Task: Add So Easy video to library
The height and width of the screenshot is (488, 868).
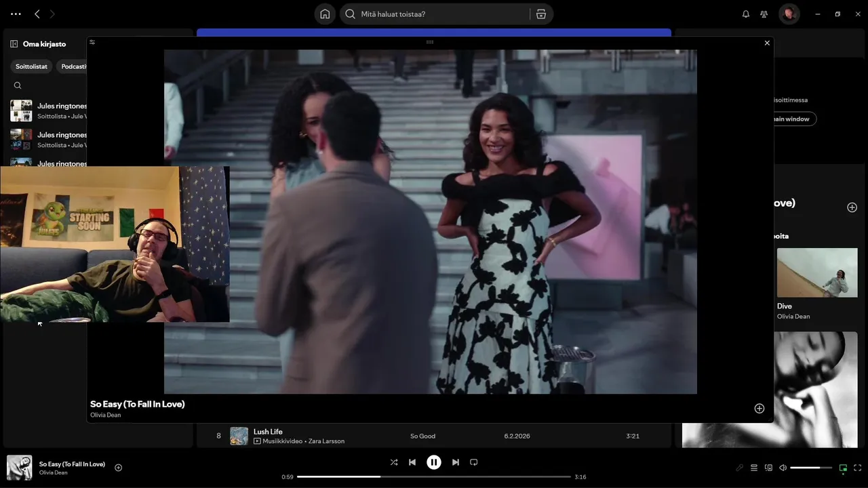Action: point(759,408)
